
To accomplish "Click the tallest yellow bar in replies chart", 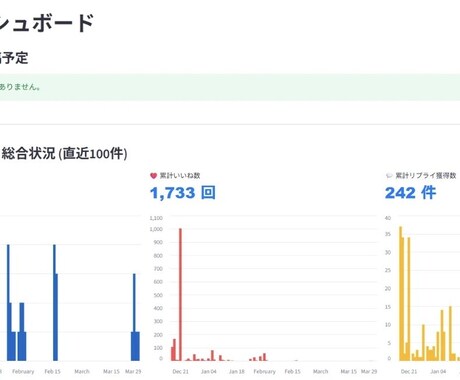I will coord(401,294).
